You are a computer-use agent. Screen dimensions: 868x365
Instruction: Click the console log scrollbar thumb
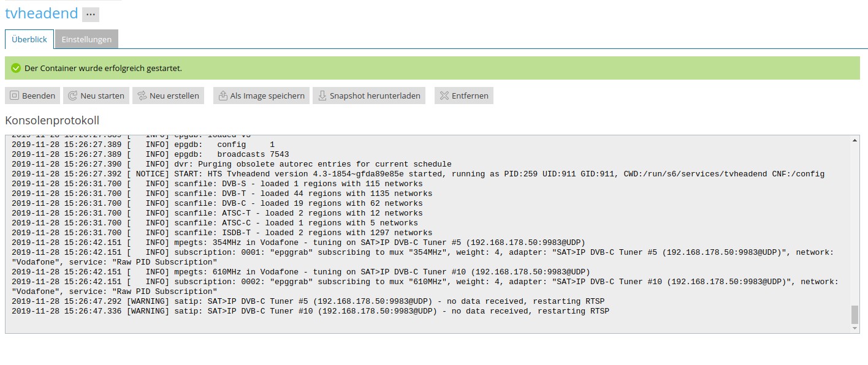[855, 315]
